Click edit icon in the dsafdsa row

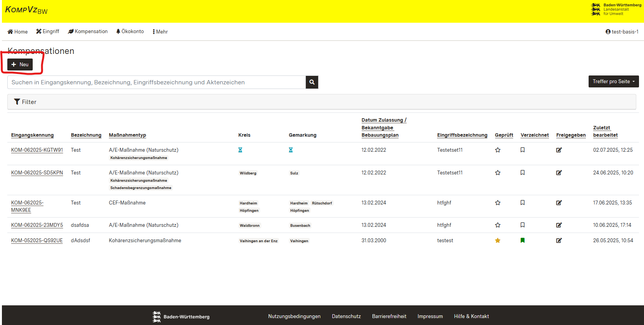point(559,225)
